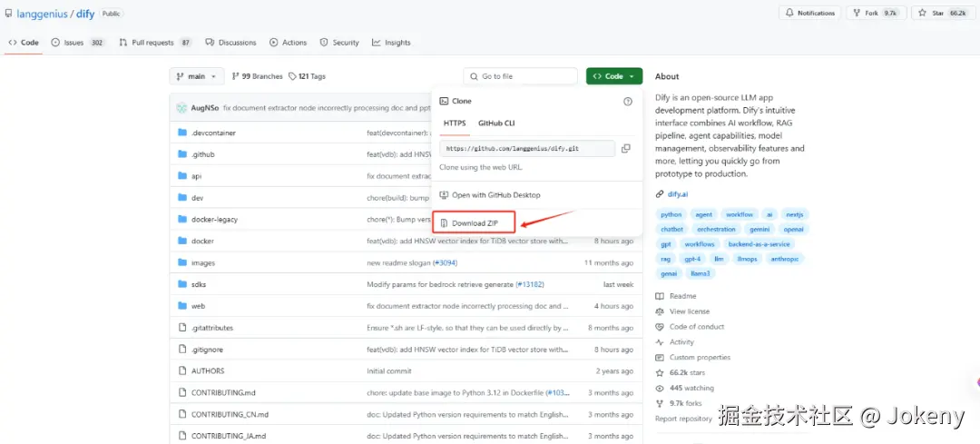980x444 pixels.
Task: Open CONTRIBUTING.md file
Action: tap(223, 393)
